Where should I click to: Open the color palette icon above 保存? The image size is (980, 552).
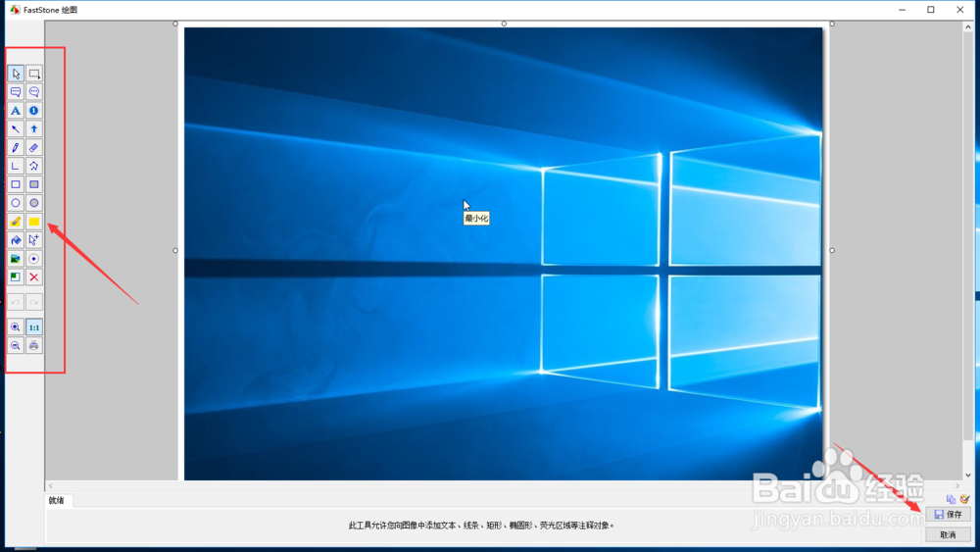(965, 499)
